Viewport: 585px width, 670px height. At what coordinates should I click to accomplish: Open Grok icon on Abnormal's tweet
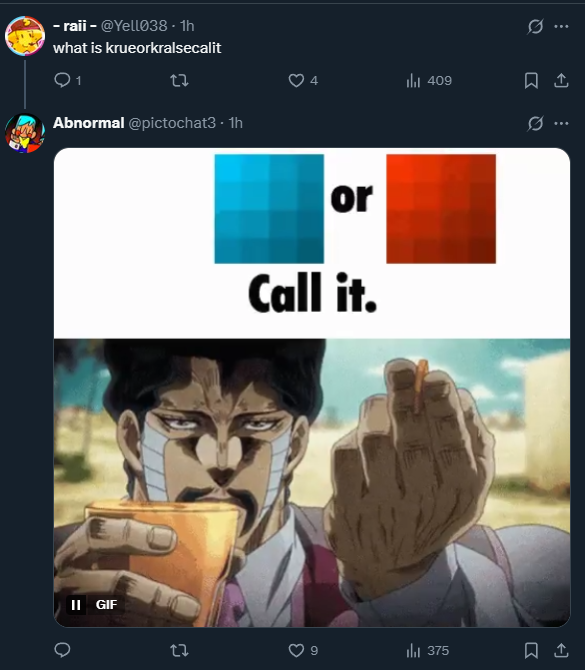click(535, 123)
